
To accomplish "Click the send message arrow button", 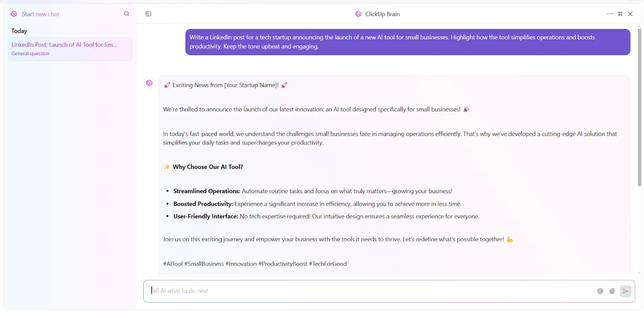I will [625, 291].
